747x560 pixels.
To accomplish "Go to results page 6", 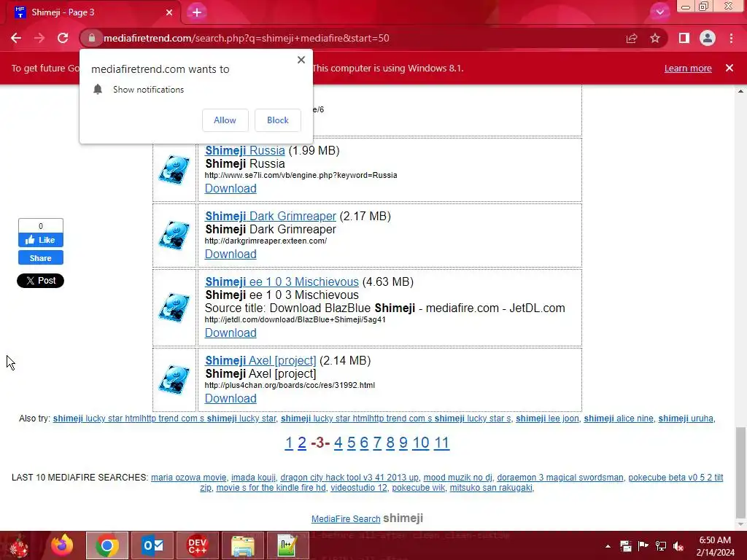I will (364, 443).
